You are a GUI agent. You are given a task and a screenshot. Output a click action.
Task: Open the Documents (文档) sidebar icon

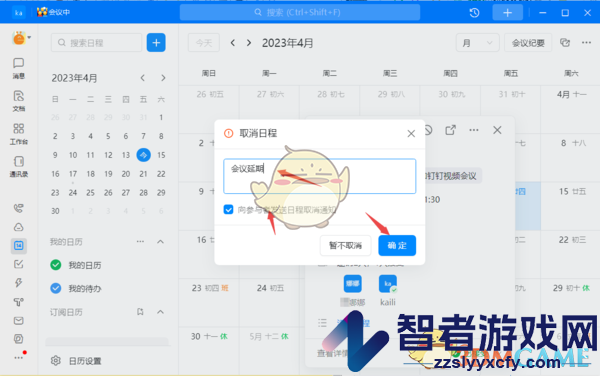tap(18, 101)
